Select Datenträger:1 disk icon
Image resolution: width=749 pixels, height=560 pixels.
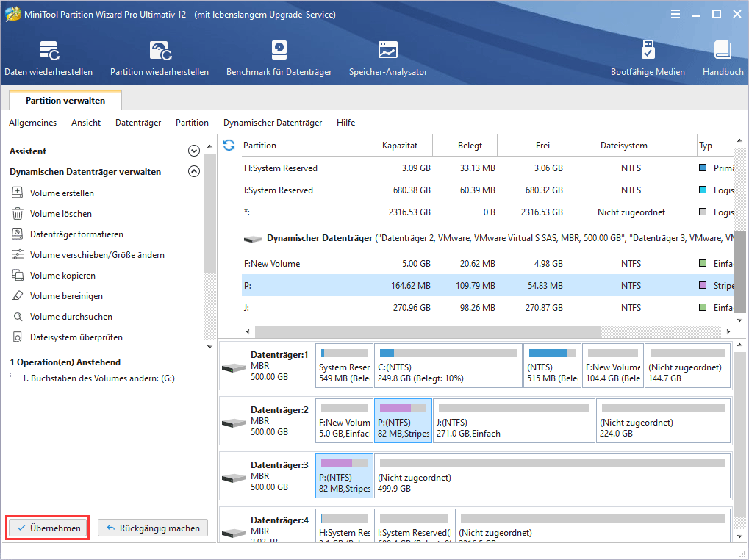[x=234, y=367]
